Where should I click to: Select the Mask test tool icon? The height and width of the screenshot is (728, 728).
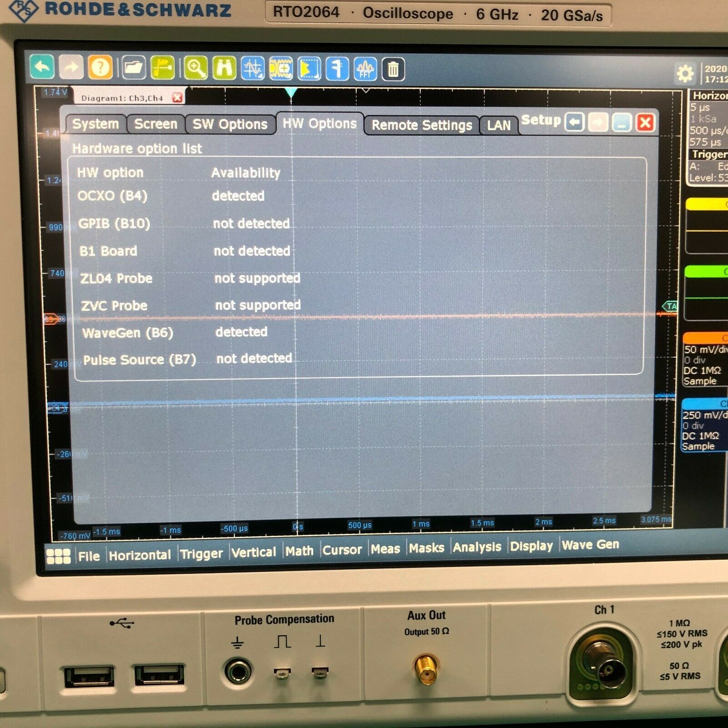point(281,69)
